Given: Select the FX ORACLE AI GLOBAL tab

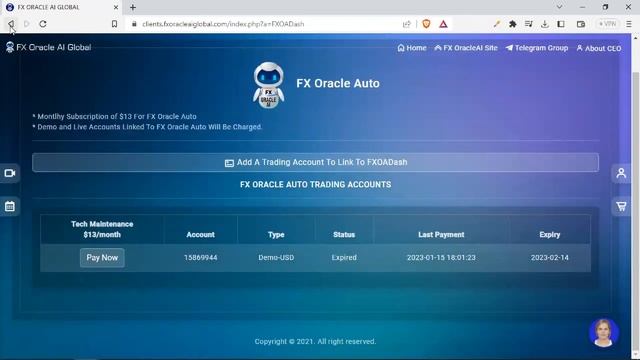Looking at the screenshot, I should (x=61, y=7).
